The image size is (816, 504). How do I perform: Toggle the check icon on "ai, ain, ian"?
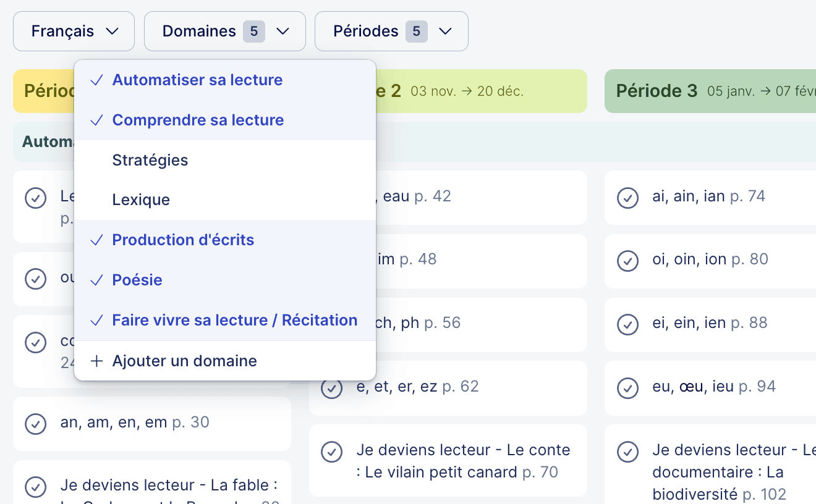627,198
